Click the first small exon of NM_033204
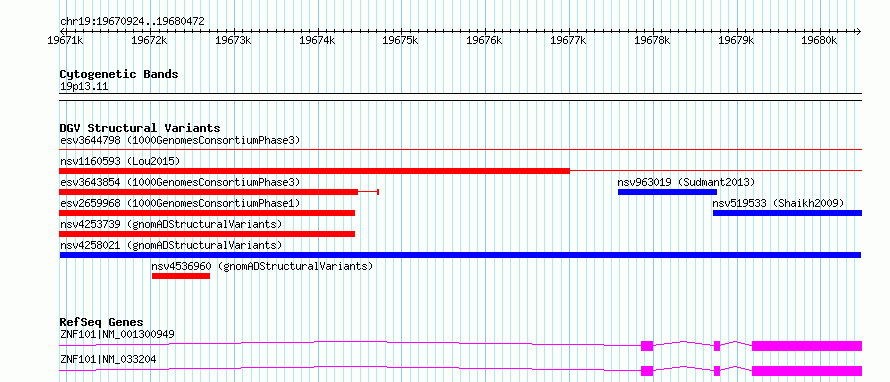This screenshot has width=890, height=382. tap(647, 371)
